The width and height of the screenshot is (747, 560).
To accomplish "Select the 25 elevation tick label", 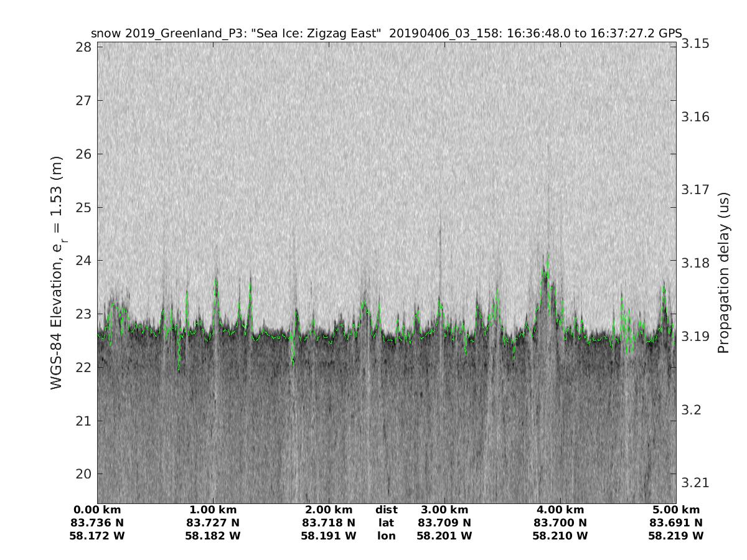I will [x=85, y=207].
